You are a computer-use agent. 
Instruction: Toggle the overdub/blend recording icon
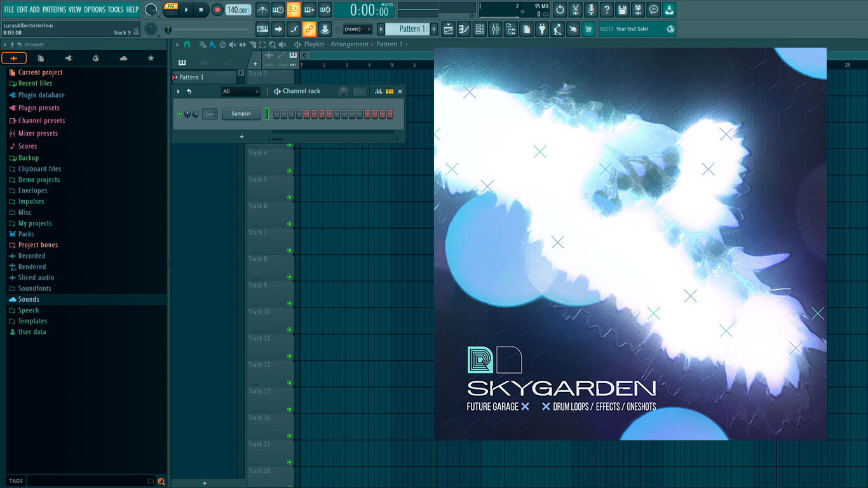309,10
